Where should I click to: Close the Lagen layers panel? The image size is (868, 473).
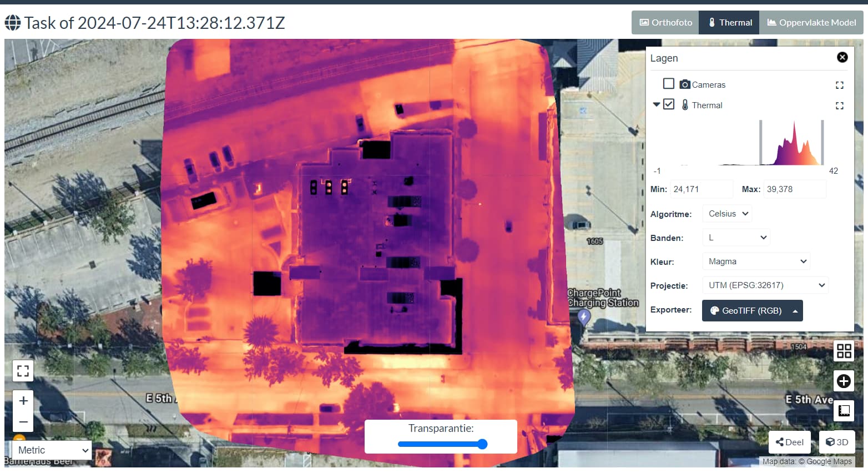pos(842,57)
